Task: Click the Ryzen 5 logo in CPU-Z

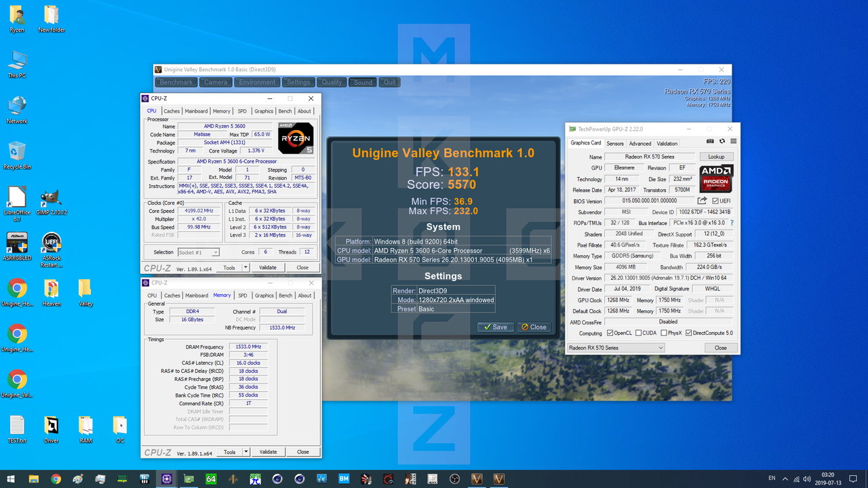Action: (296, 138)
